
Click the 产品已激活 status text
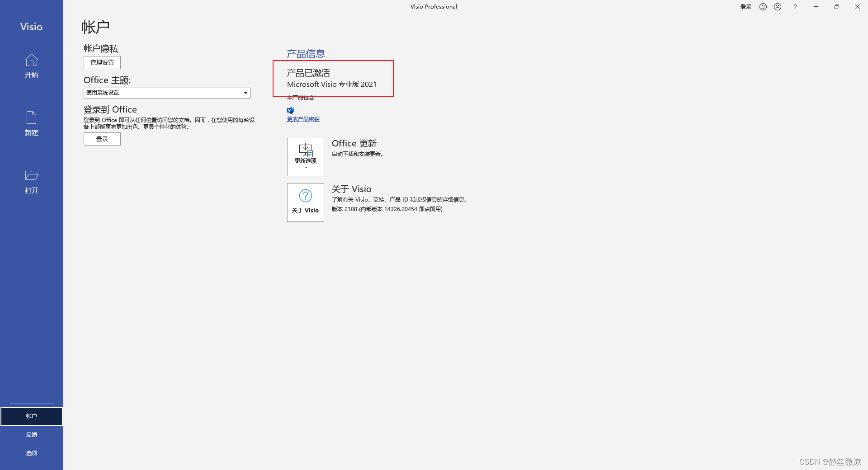pos(308,73)
